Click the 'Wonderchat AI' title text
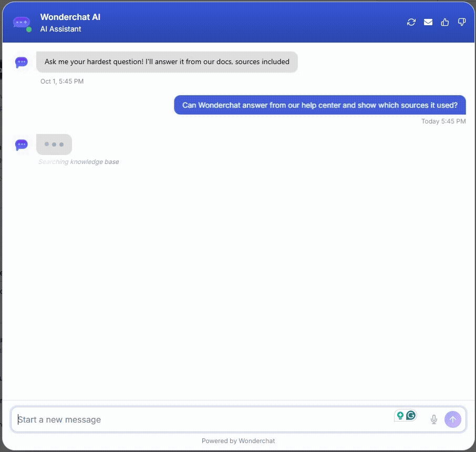This screenshot has width=476, height=452. point(70,17)
